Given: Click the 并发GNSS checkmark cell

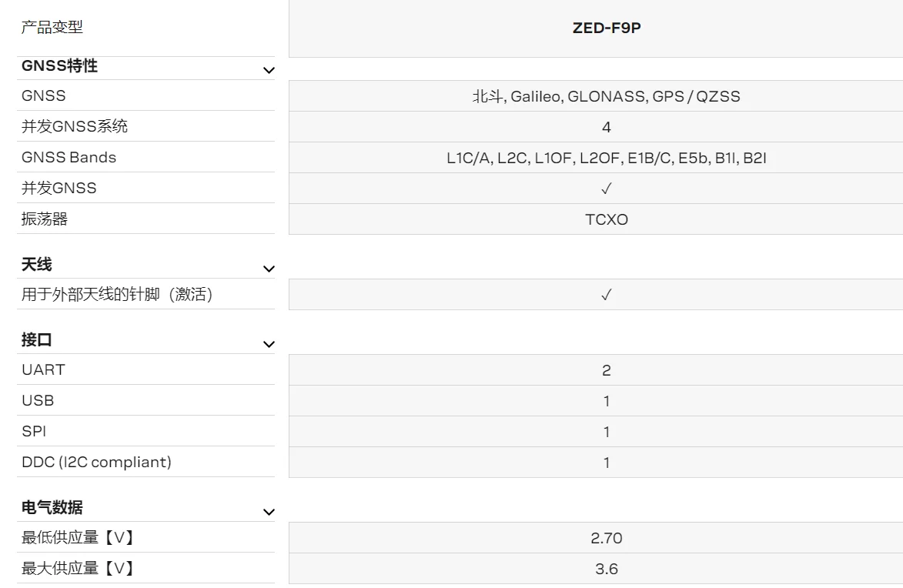Looking at the screenshot, I should [607, 189].
